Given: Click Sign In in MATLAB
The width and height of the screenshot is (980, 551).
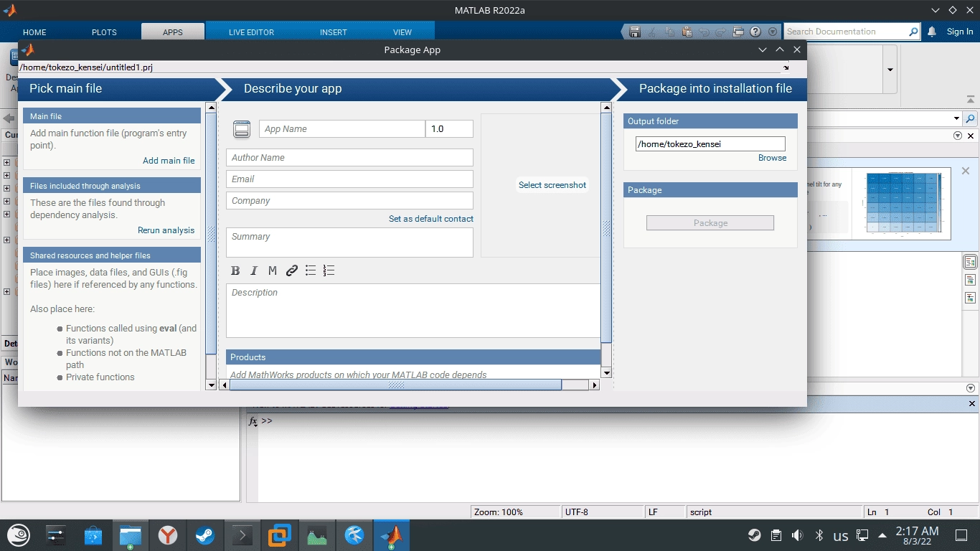Looking at the screenshot, I should click(x=960, y=32).
